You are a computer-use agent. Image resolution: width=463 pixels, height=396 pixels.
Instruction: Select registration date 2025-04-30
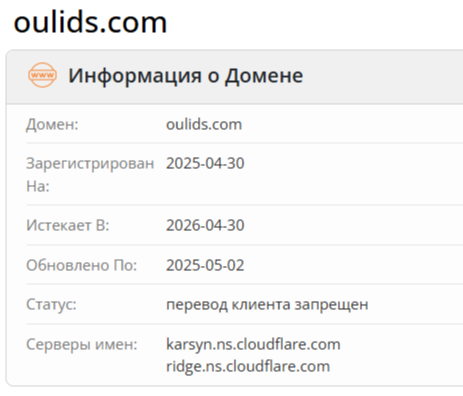click(205, 163)
